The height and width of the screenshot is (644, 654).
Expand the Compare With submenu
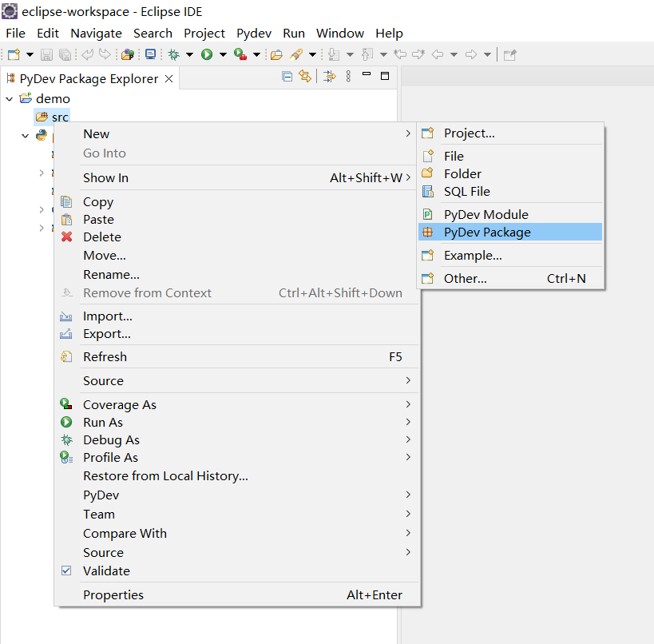[x=237, y=534]
